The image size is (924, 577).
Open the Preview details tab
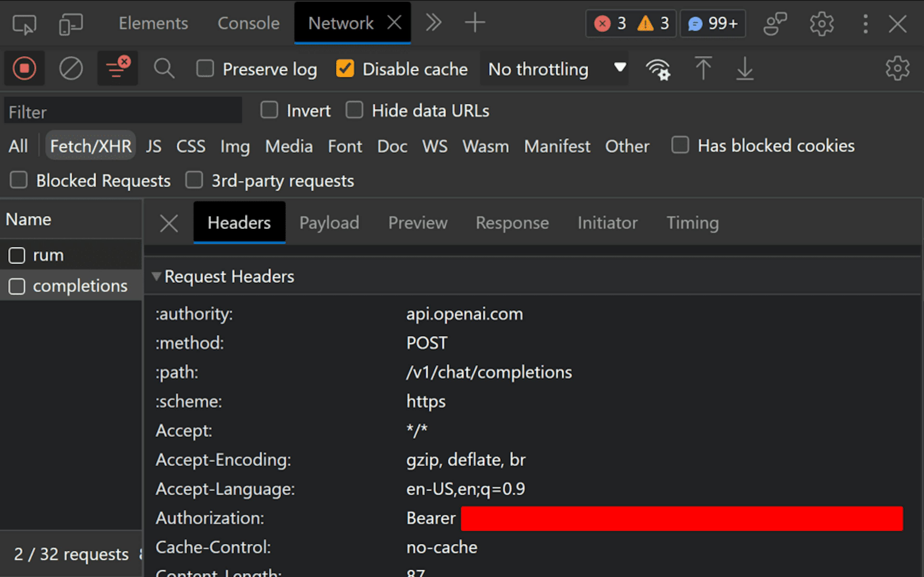(418, 223)
